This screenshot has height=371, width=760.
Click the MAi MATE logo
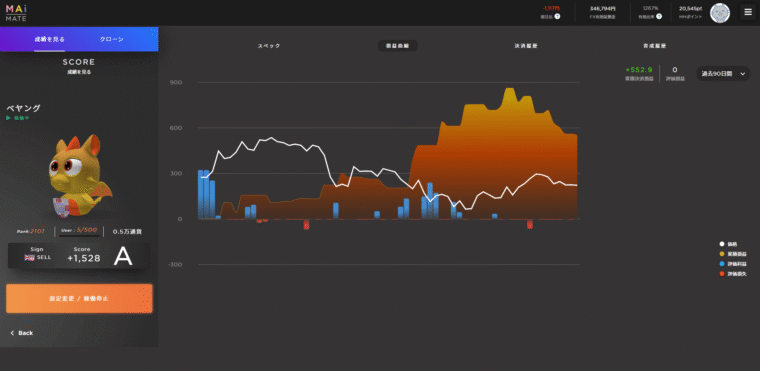click(x=16, y=13)
